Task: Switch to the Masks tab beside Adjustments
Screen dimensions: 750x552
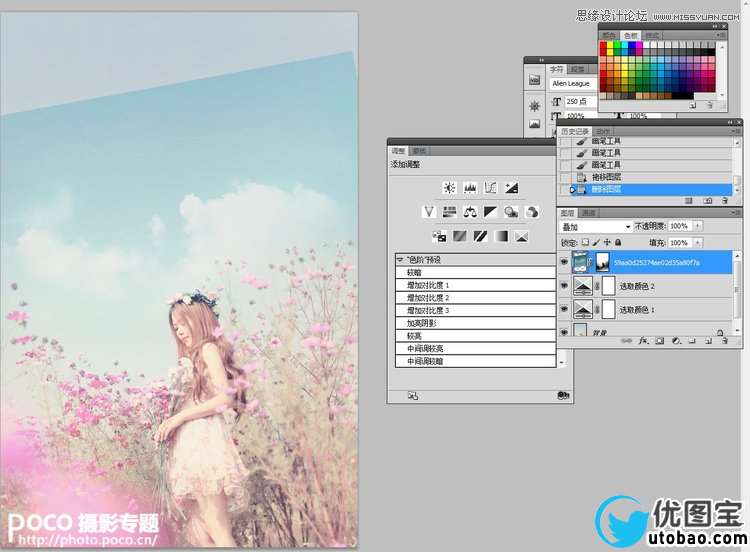Action: click(419, 151)
